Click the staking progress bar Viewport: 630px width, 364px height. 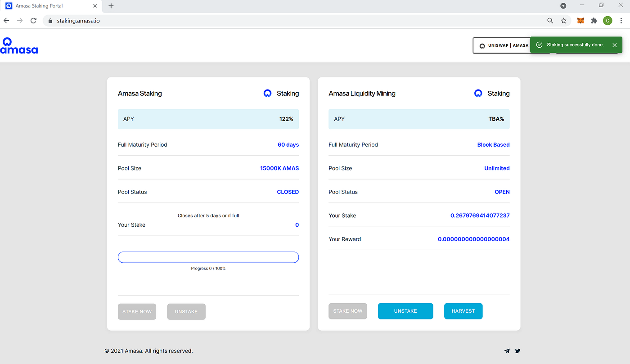click(208, 257)
